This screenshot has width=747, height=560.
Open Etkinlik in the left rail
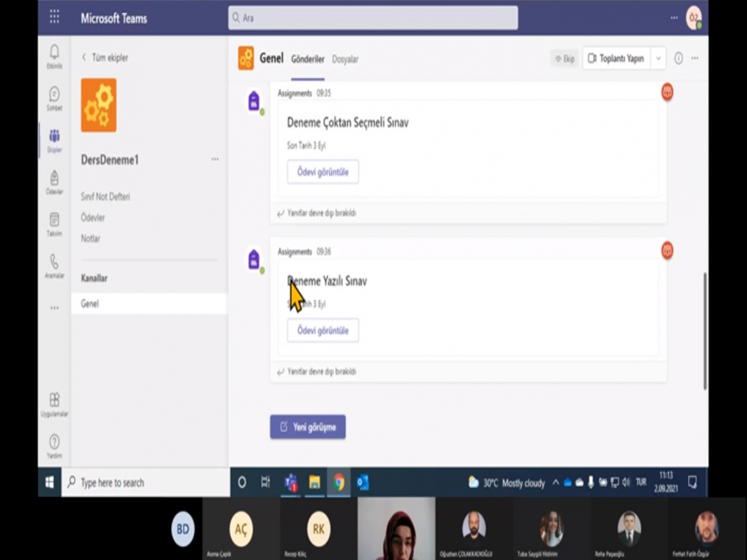coord(54,56)
